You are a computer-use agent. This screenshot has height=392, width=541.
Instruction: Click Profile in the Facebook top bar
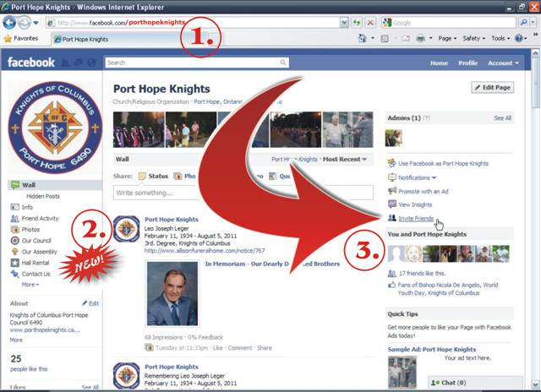pyautogui.click(x=467, y=63)
